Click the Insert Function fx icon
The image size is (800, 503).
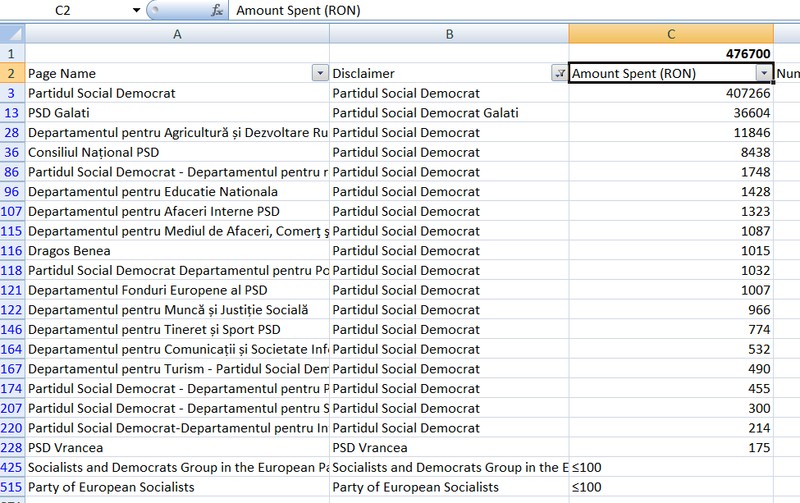[217, 10]
